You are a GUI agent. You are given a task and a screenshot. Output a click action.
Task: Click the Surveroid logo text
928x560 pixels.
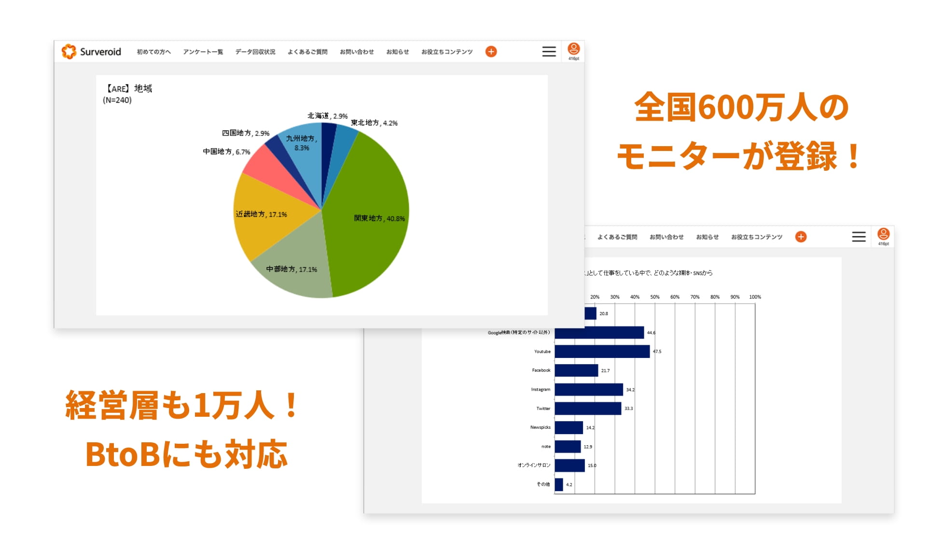coord(100,51)
